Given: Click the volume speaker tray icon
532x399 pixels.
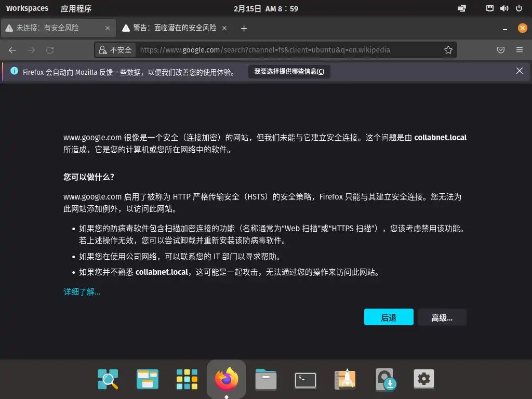Looking at the screenshot, I should pos(504,8).
